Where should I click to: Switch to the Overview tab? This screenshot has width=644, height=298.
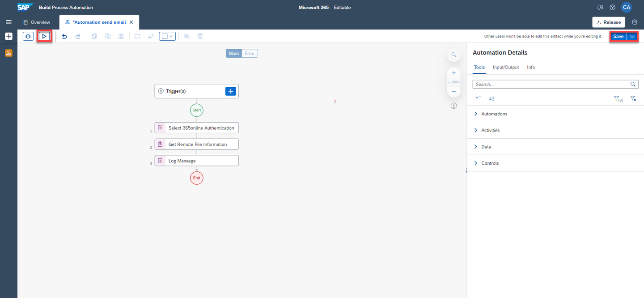[x=37, y=22]
